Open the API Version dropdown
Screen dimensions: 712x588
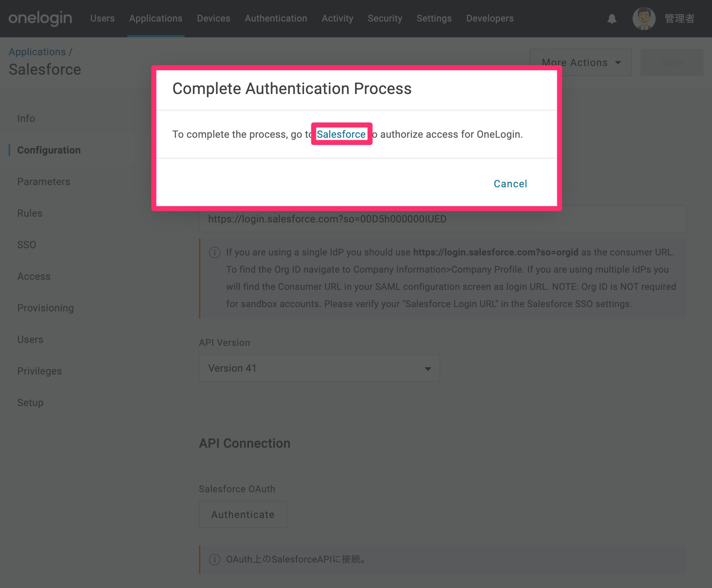[320, 368]
